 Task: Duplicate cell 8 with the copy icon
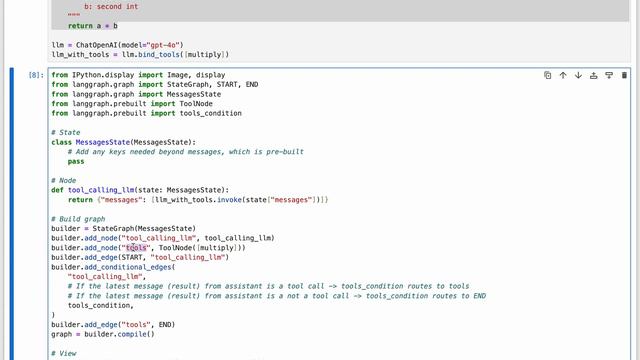547,75
